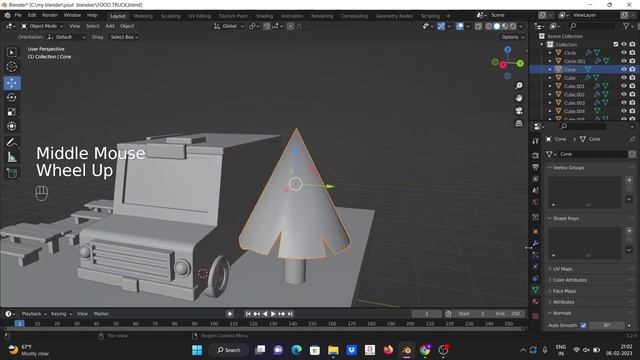Open the File menu
Image resolution: width=640 pixels, height=360 pixels.
click(x=18, y=15)
